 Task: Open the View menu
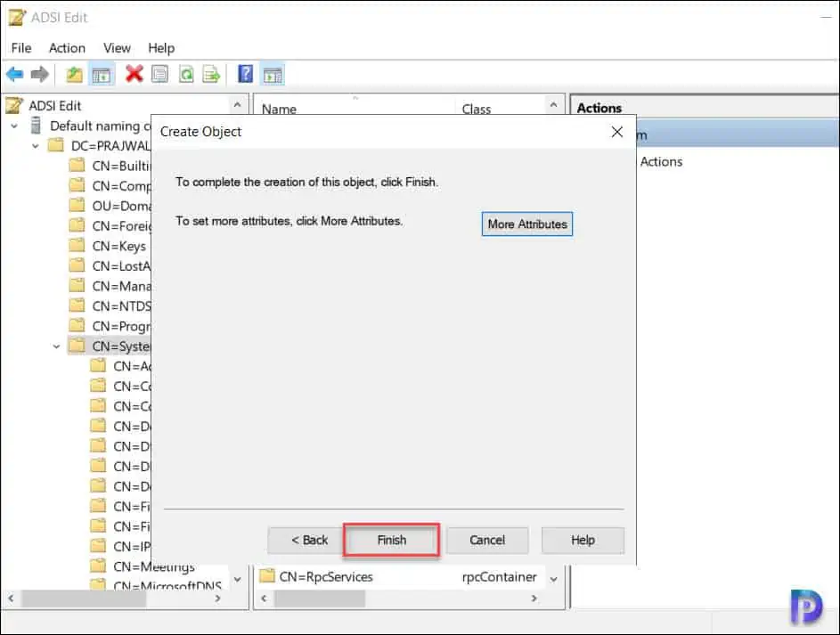pos(117,48)
